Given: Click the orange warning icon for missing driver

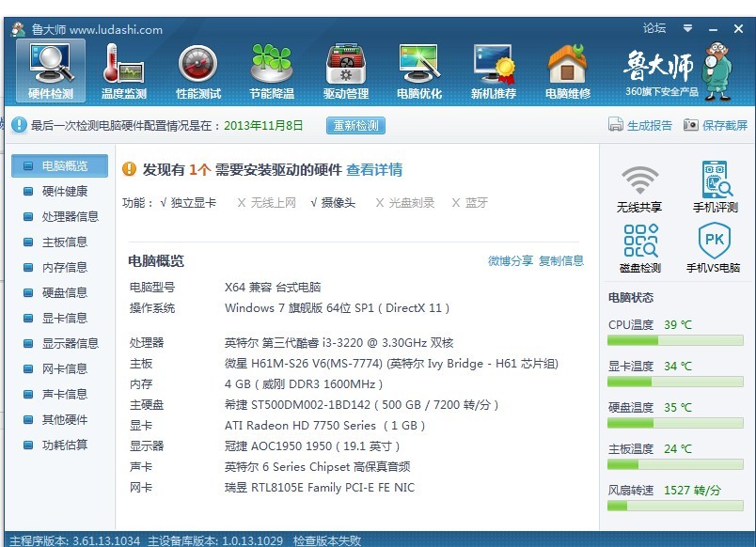Looking at the screenshot, I should click(129, 168).
